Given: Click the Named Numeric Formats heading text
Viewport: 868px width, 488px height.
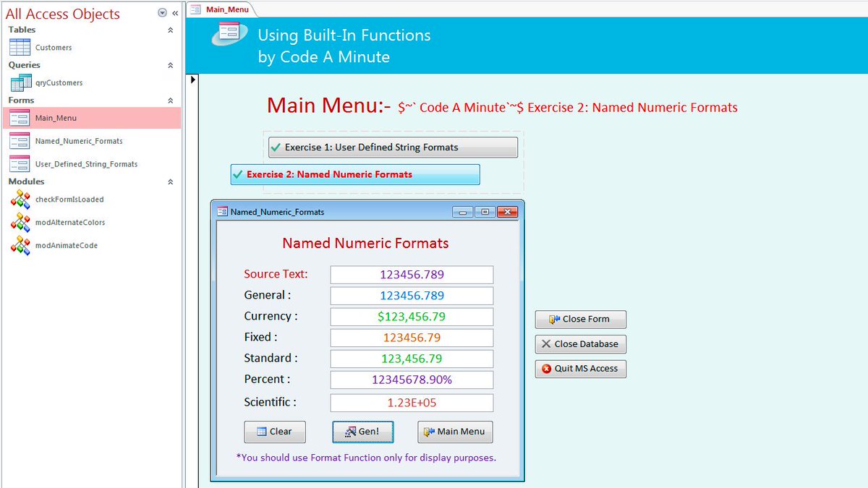Looking at the screenshot, I should tap(365, 244).
